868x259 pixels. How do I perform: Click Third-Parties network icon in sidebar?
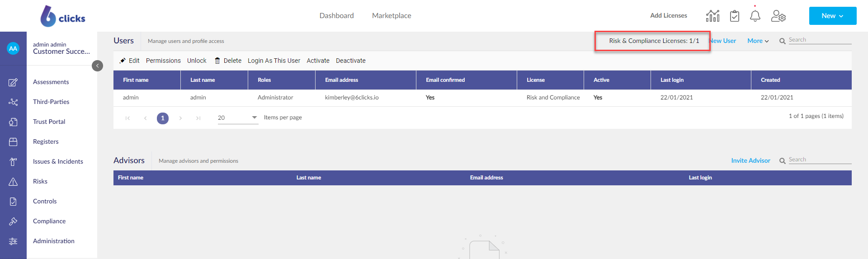tap(13, 102)
